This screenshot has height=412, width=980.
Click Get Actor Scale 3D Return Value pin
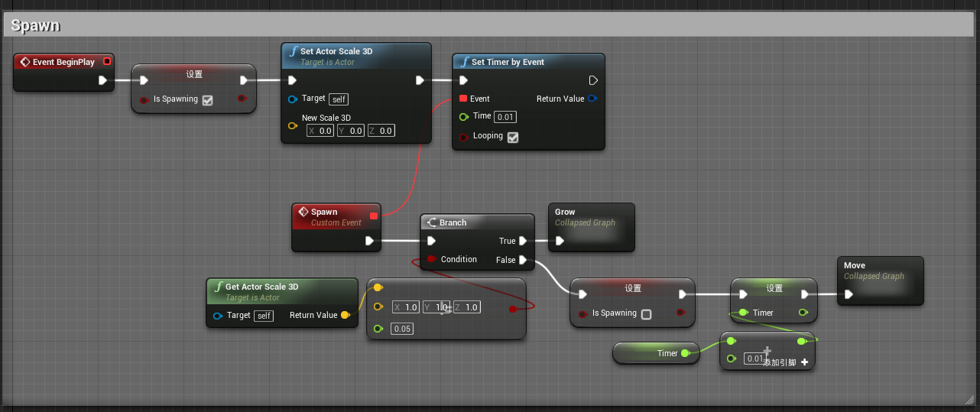345,315
